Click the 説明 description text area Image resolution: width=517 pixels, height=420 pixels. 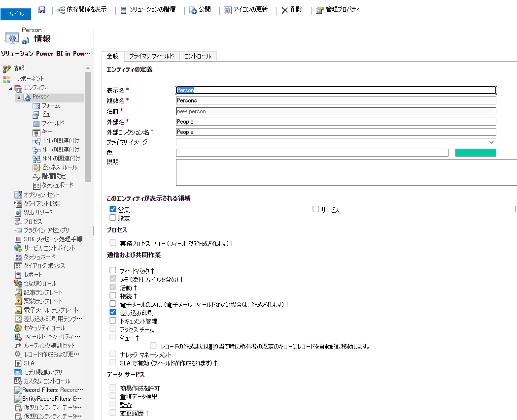tap(346, 172)
